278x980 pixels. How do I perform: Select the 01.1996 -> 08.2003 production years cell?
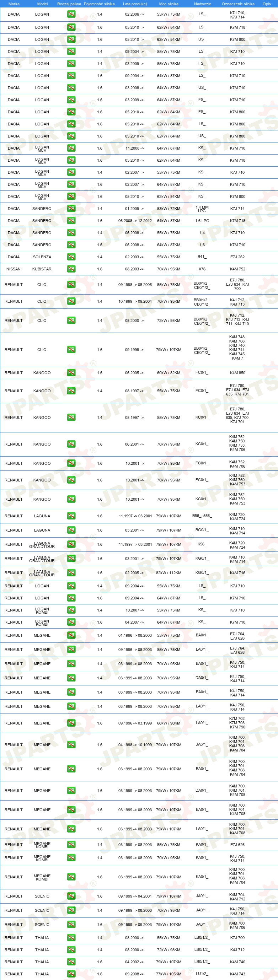[135, 635]
